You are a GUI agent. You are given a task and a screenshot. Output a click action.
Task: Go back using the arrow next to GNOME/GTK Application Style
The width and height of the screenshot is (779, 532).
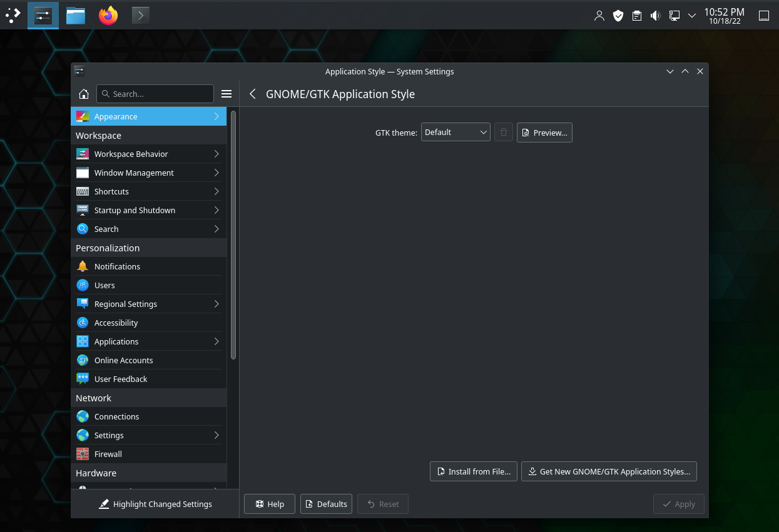point(253,94)
